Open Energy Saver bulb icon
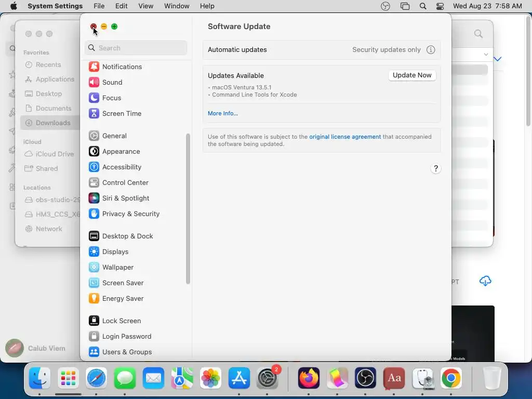This screenshot has height=399, width=532. [x=94, y=299]
